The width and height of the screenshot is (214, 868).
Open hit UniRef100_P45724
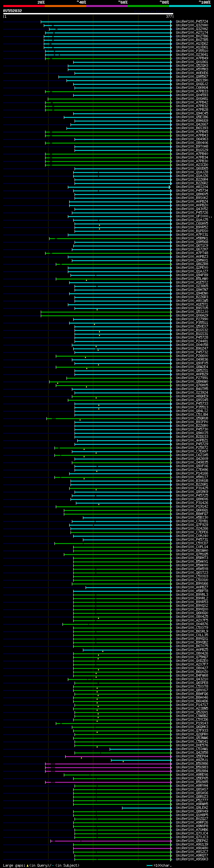coord(192,22)
